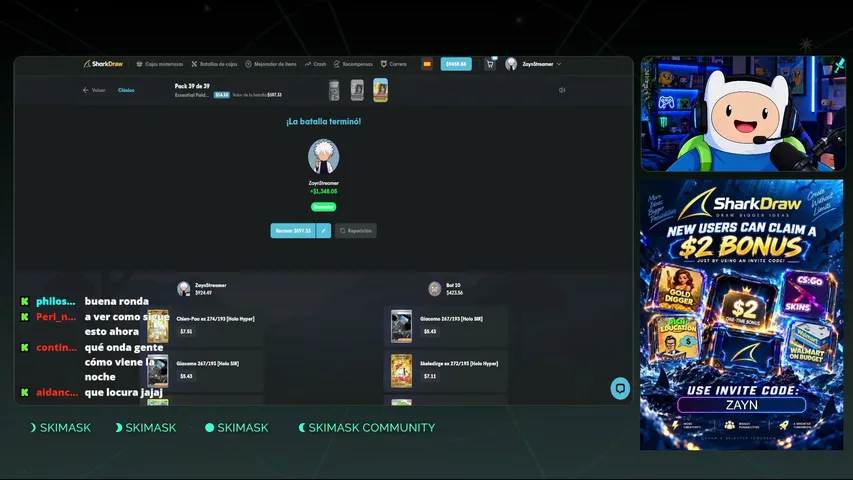Open the Giacomo card in ZaynStreamer's column
This screenshot has height=480, width=853.
coord(204,370)
